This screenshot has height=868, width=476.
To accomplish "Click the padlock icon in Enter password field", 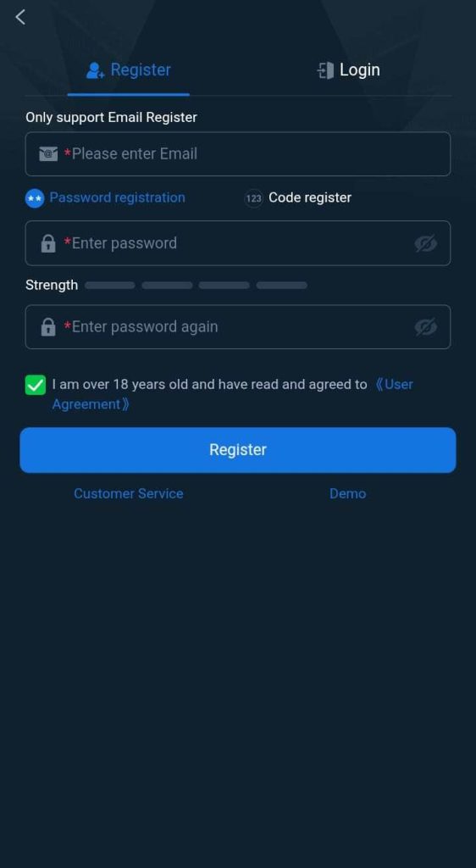I will (48, 243).
